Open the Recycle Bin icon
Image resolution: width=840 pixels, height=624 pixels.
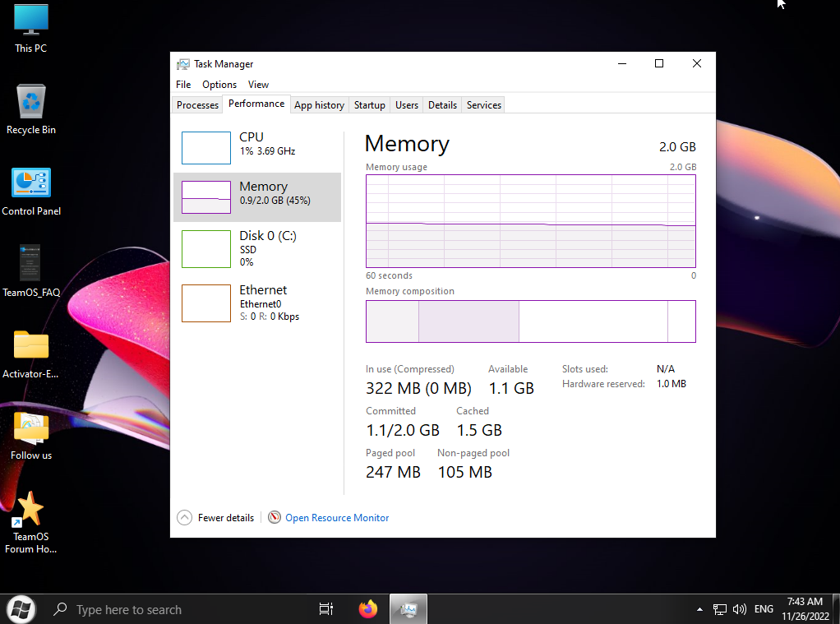pyautogui.click(x=30, y=109)
